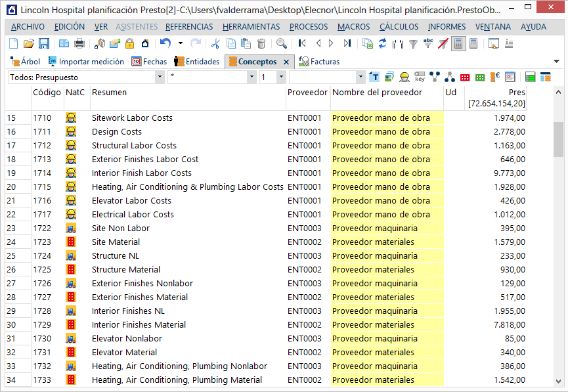The height and width of the screenshot is (392, 568).
Task: Open the HERRAMIENTAS menu
Action: pyautogui.click(x=251, y=27)
